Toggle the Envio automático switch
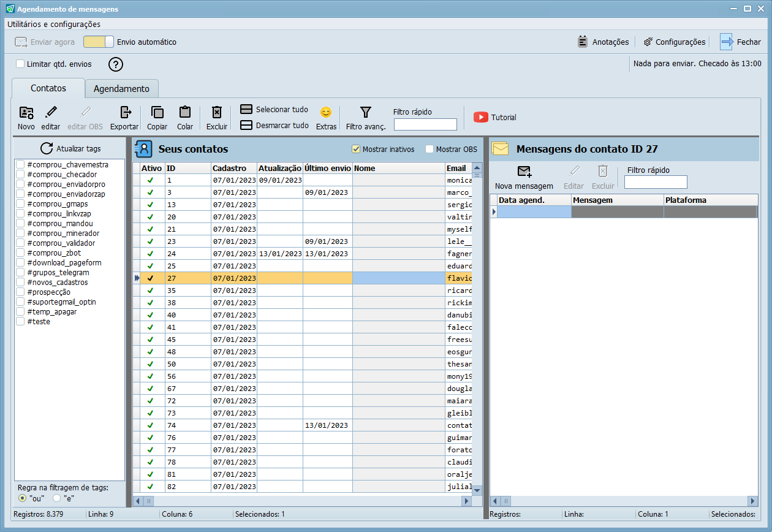The width and height of the screenshot is (772, 532). [99, 42]
